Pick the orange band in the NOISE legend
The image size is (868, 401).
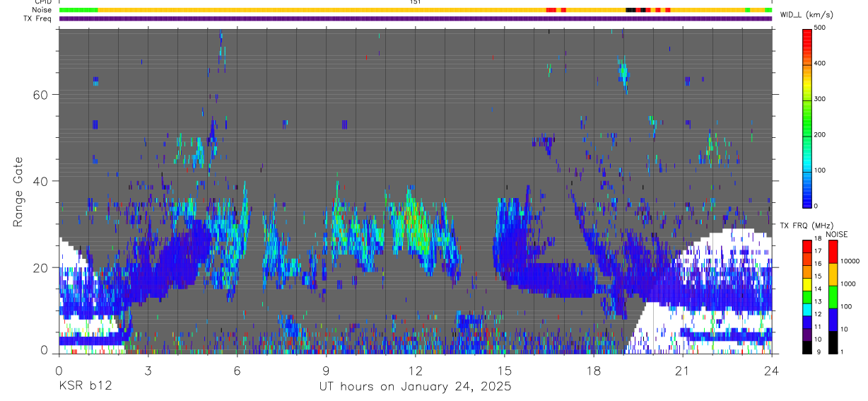832,274
